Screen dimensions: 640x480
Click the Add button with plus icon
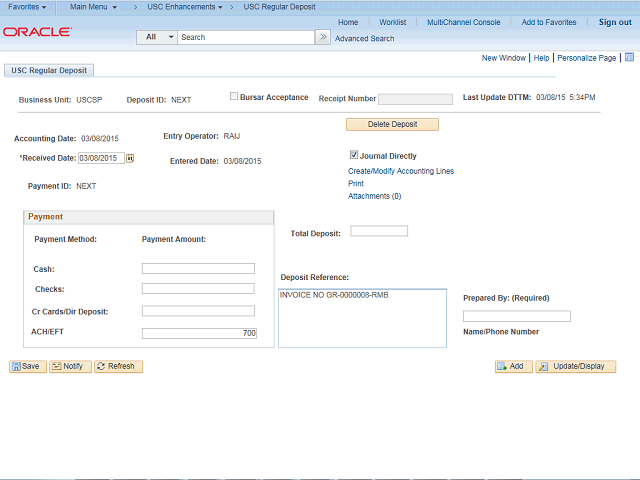coord(513,366)
